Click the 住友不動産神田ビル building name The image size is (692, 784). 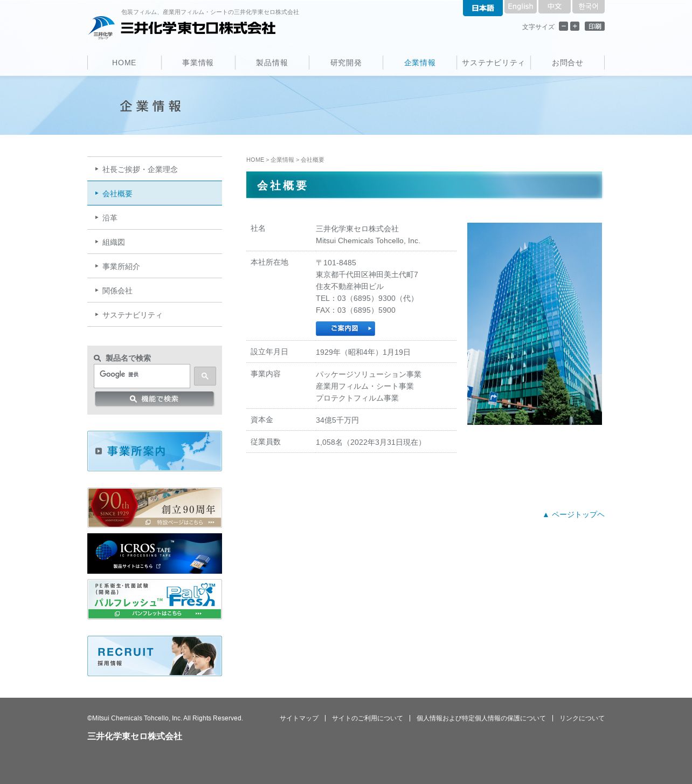tap(350, 286)
